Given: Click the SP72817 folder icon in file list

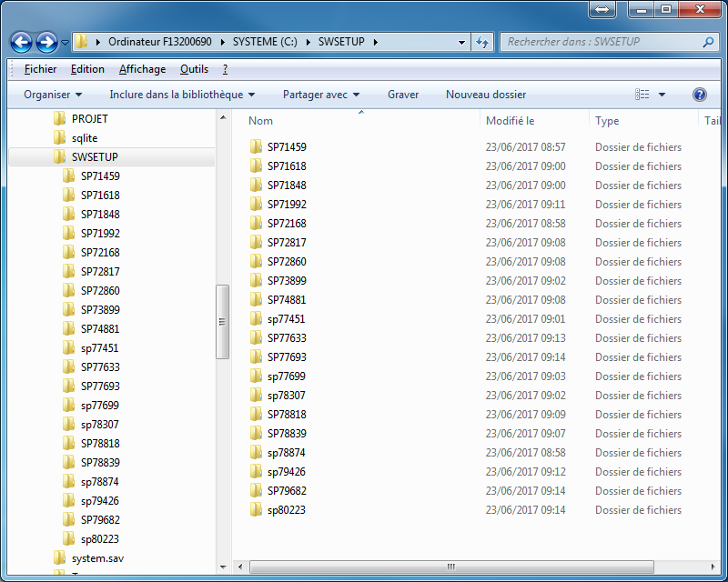Looking at the screenshot, I should (256, 242).
